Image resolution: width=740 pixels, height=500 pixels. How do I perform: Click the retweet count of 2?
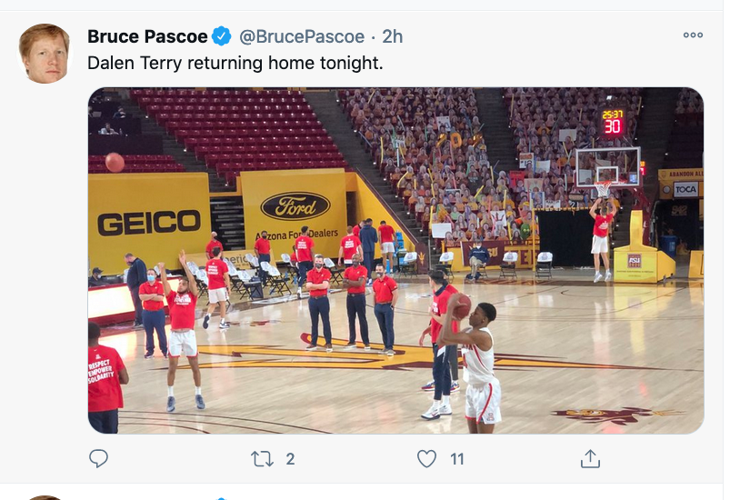tap(290, 459)
